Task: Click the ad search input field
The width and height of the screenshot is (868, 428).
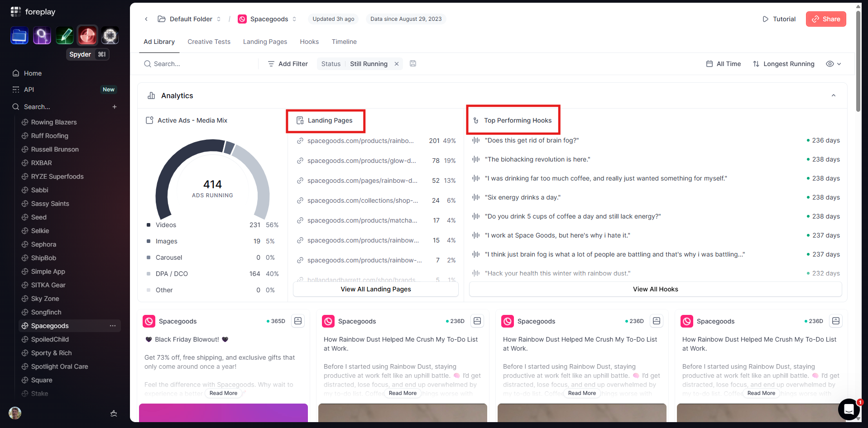Action: pos(199,64)
